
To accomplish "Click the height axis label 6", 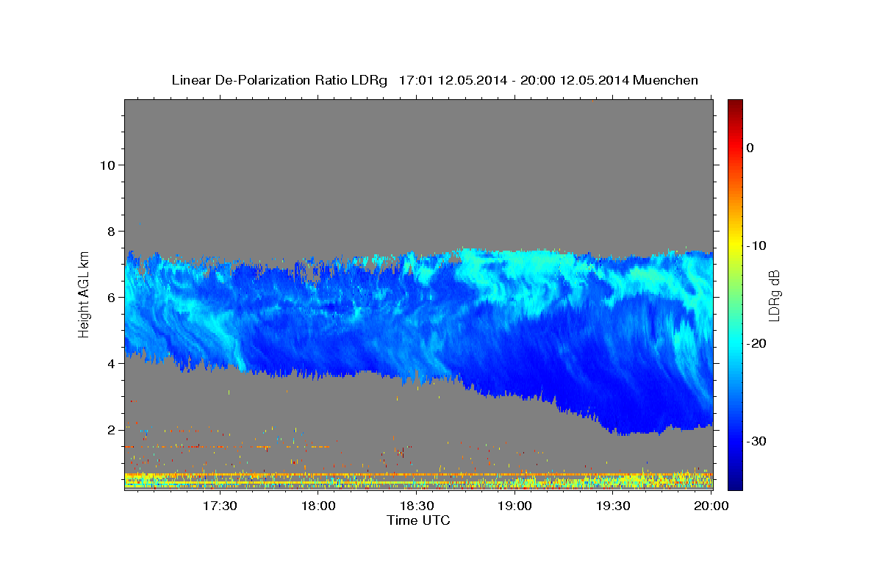I will tap(111, 298).
